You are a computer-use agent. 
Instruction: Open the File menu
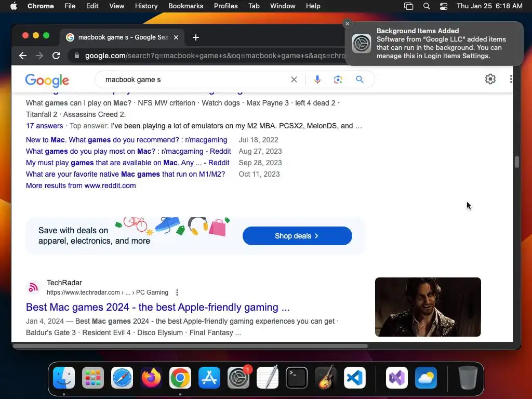(x=70, y=6)
